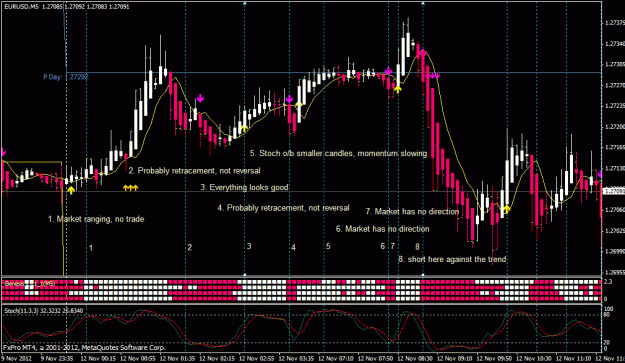Select '8. short here against the trend' note

(x=452, y=259)
